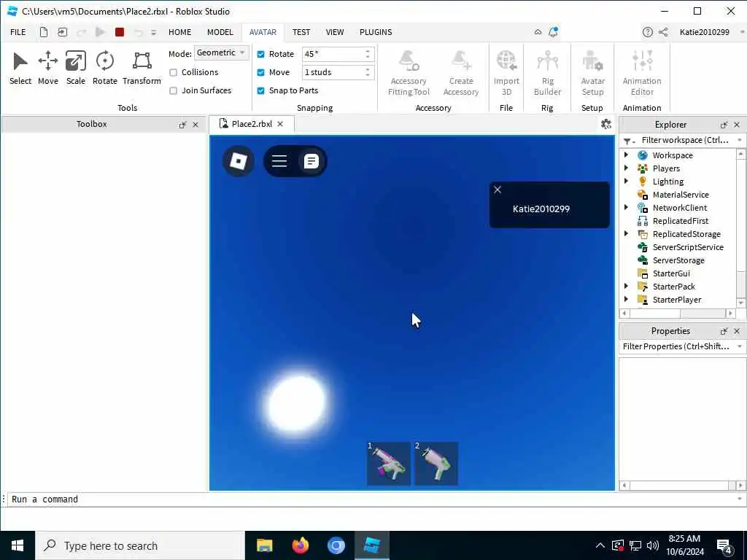Click the help question mark icon
The image size is (747, 560).
[647, 32]
